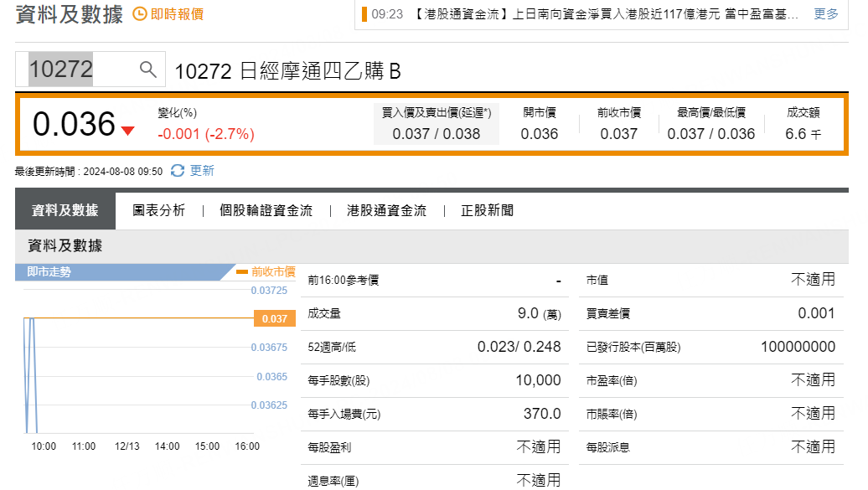Click the search magnifier icon

click(x=147, y=70)
